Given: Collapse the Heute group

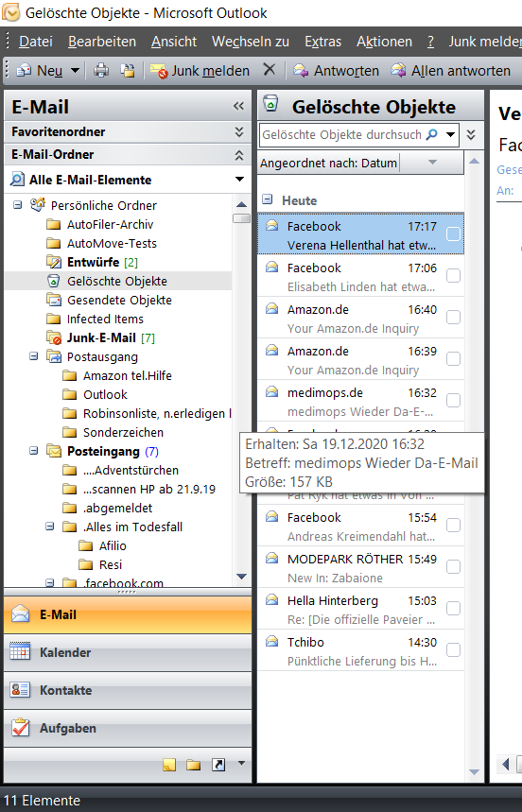Looking at the screenshot, I should click(x=267, y=199).
